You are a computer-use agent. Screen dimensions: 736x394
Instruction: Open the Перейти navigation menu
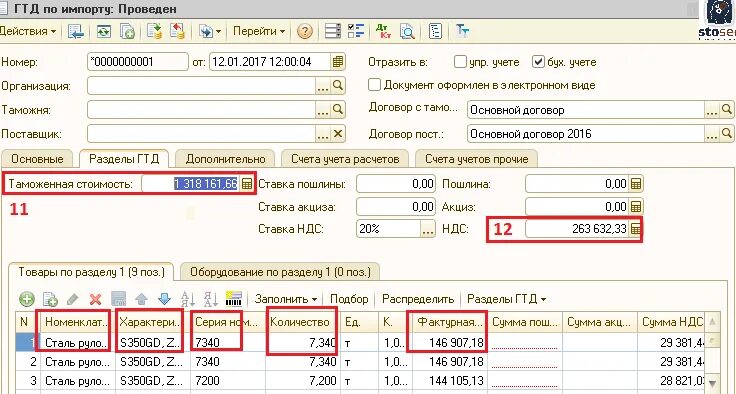pyautogui.click(x=259, y=31)
